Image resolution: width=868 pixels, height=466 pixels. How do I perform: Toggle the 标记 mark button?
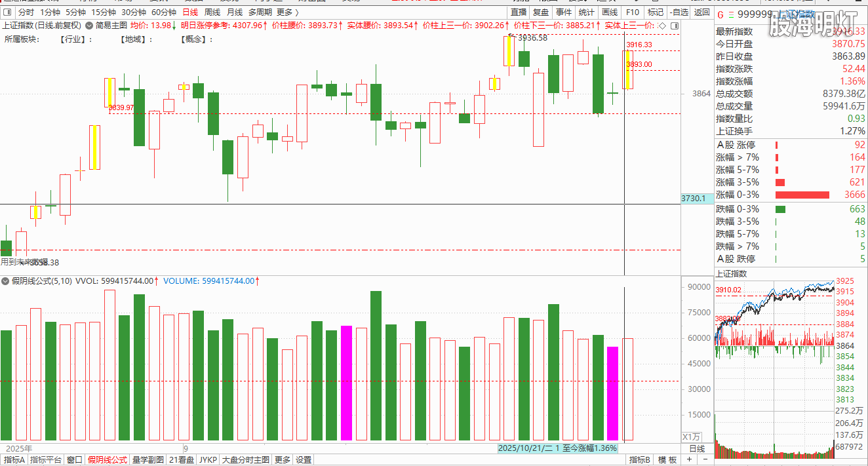click(655, 12)
